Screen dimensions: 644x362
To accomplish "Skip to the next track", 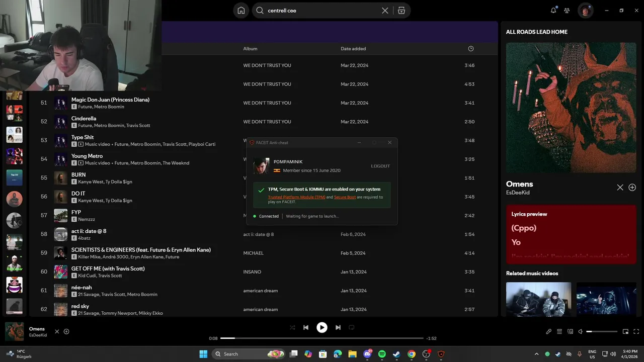I will pos(338,327).
